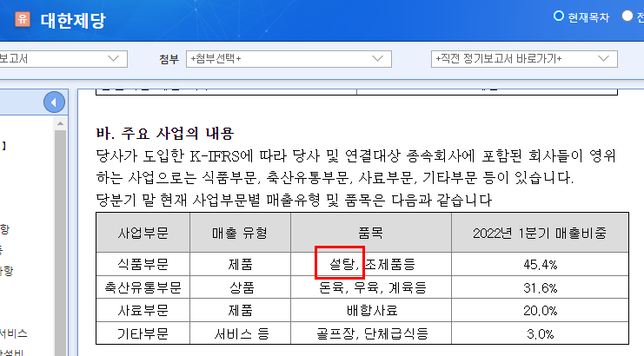Click the 축산유통부문 cell
Image resolution: width=644 pixels, height=356 pixels.
(143, 287)
